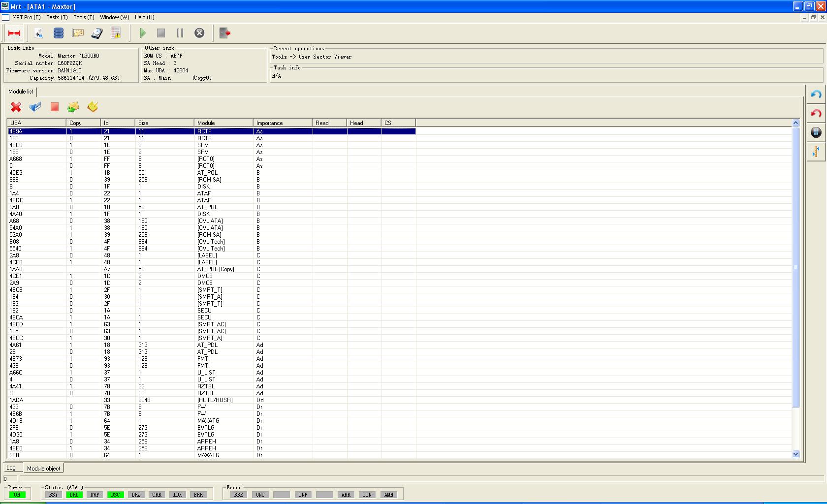Sort by the Size column header

(165, 123)
